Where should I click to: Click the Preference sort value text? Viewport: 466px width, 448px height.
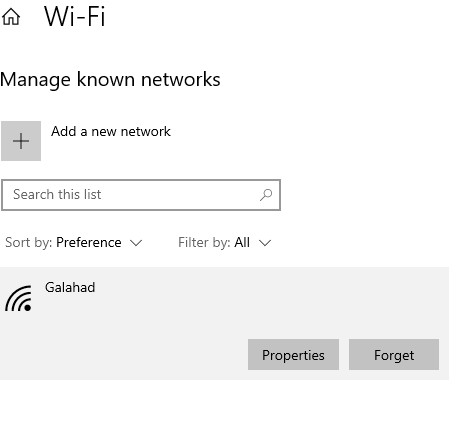point(89,242)
